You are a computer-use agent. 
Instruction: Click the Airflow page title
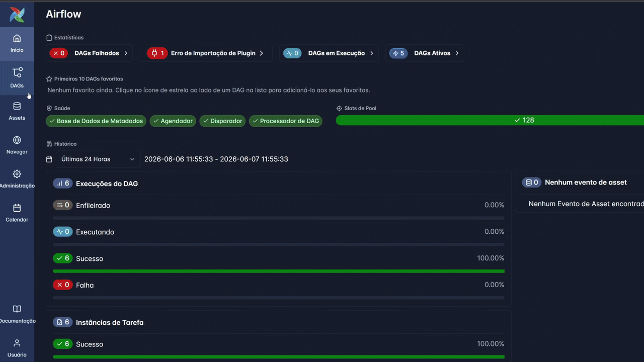(x=63, y=14)
